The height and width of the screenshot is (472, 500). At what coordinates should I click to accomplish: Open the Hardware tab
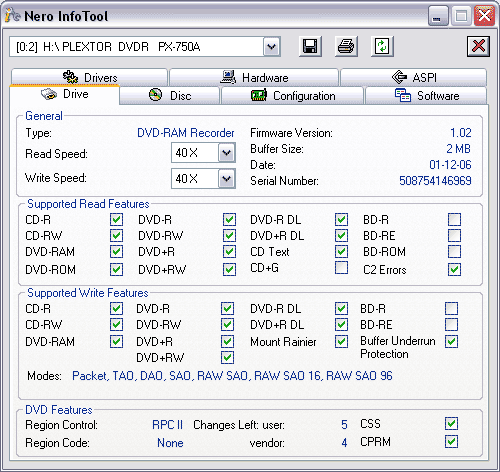pyautogui.click(x=254, y=77)
